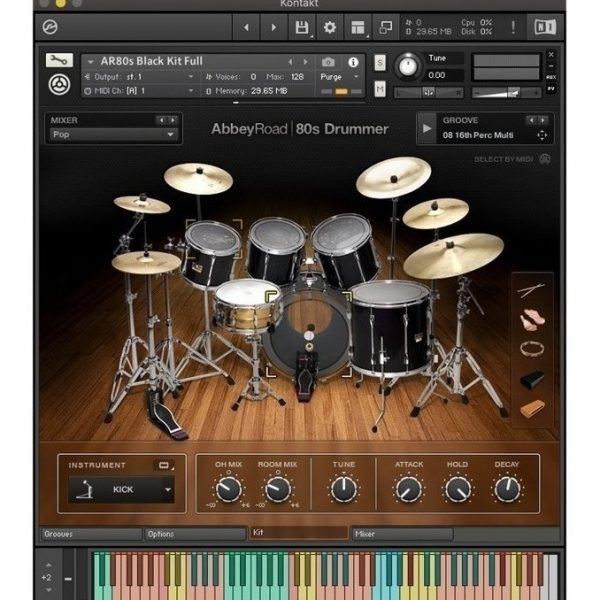600x600 pixels.
Task: Open the Kontakt browser logo button
Action: 50,27
